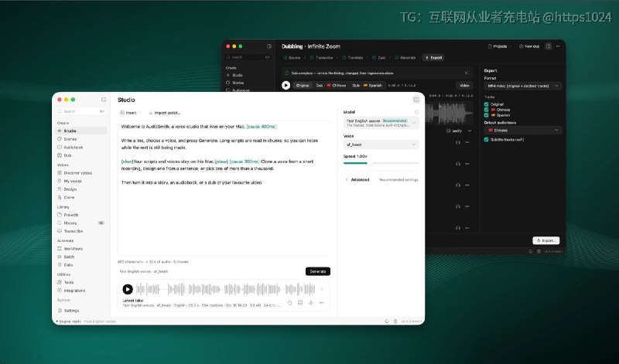
Task: Click the latest take waveform
Action: tap(226, 290)
